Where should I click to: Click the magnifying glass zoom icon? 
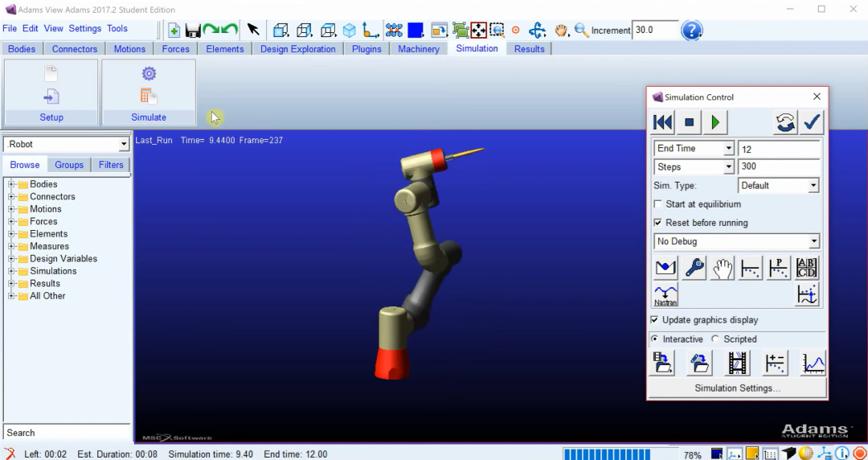(x=581, y=30)
